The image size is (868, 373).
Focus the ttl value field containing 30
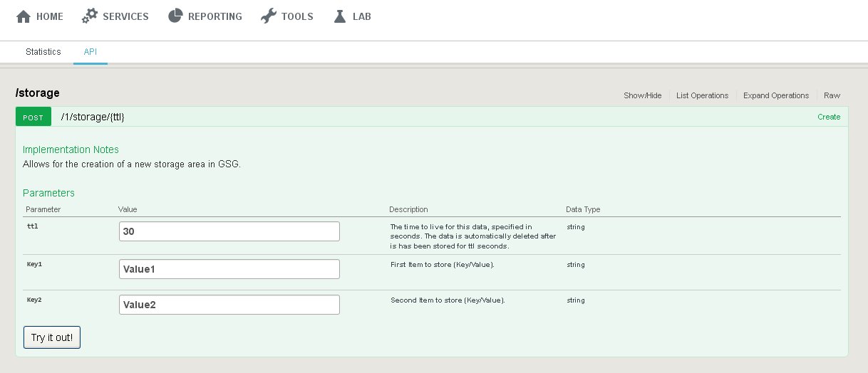[229, 231]
